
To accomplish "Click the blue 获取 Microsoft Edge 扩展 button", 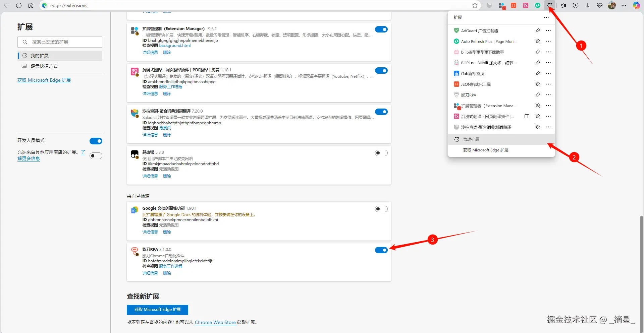I will [157, 310].
